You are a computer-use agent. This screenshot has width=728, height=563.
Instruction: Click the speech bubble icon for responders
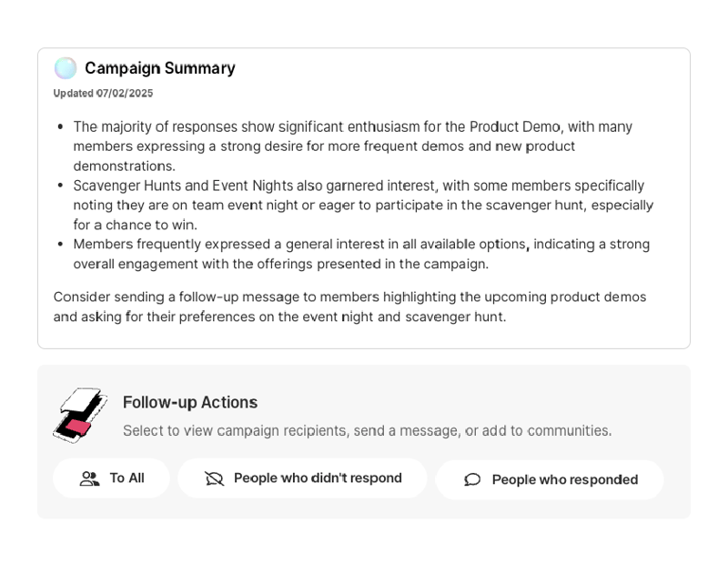pyautogui.click(x=472, y=479)
